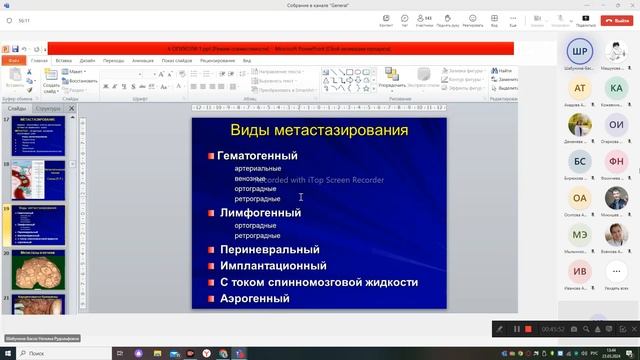Viewport: 640px width, 360px height.
Task: Open the Заливка фигуры fill dropdown
Action: (x=464, y=71)
